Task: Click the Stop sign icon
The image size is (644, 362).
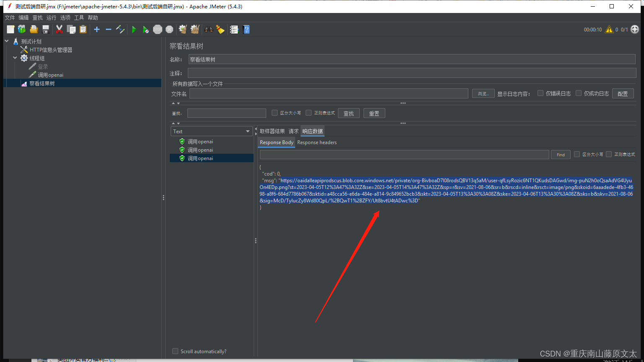Action: point(158,29)
